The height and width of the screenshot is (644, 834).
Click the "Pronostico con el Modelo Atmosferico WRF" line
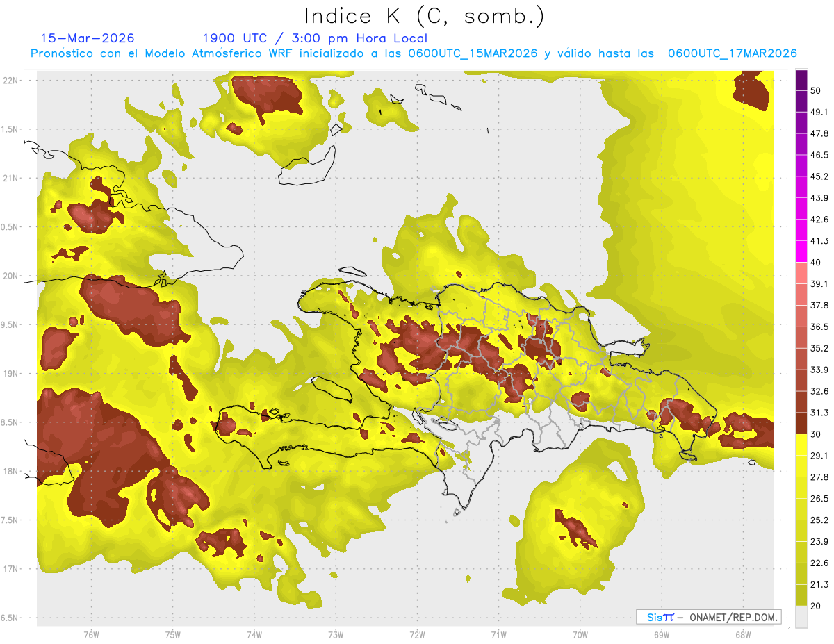point(414,53)
